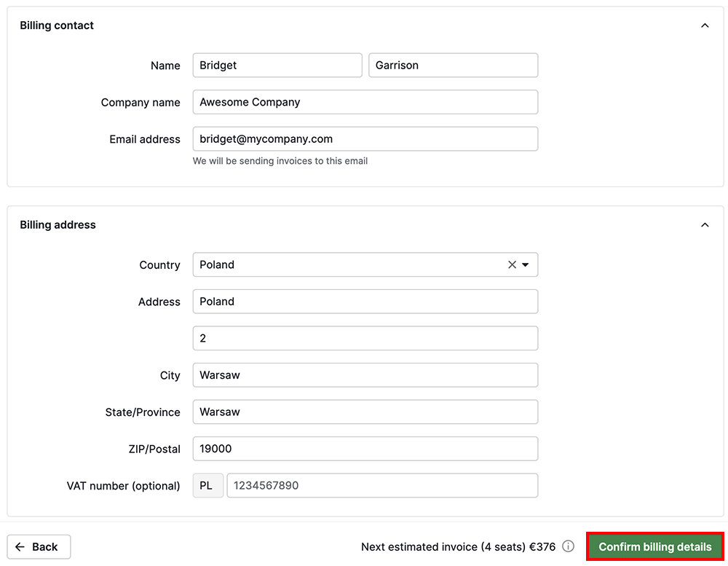Edit the Company name field
Viewport: 728px width, 566px height.
(x=365, y=102)
